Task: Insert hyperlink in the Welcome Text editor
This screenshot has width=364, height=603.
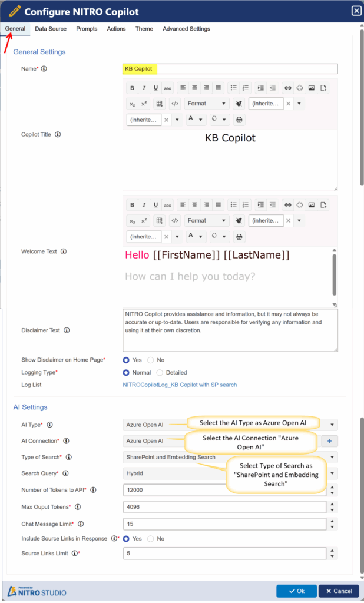Action: click(x=288, y=204)
